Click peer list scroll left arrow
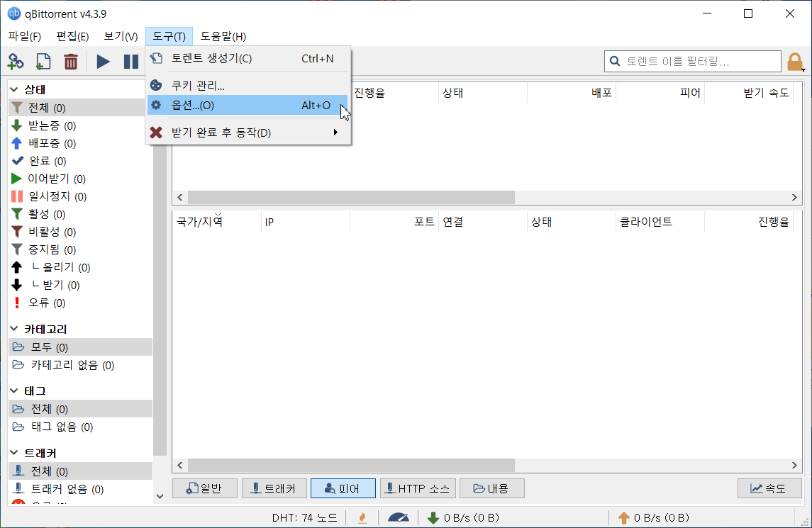The height and width of the screenshot is (528, 812). click(179, 466)
